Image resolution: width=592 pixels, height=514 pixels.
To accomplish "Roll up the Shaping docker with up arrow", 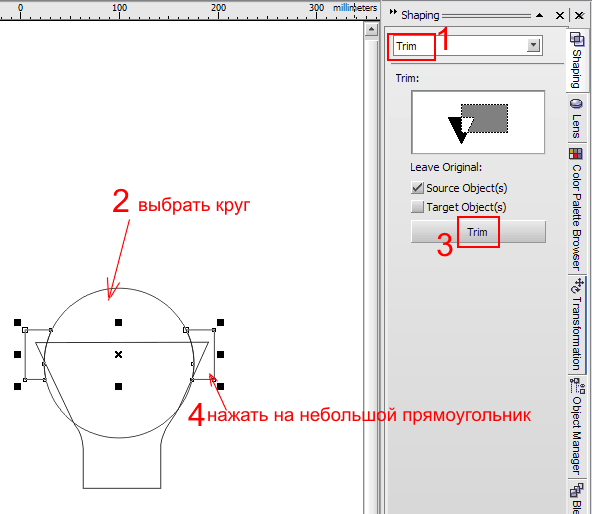I will tap(540, 15).
